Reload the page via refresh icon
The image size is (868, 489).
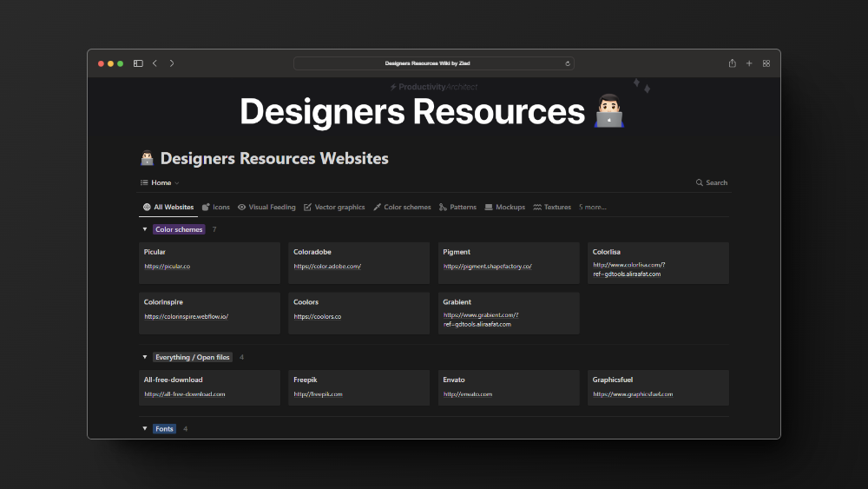[568, 63]
